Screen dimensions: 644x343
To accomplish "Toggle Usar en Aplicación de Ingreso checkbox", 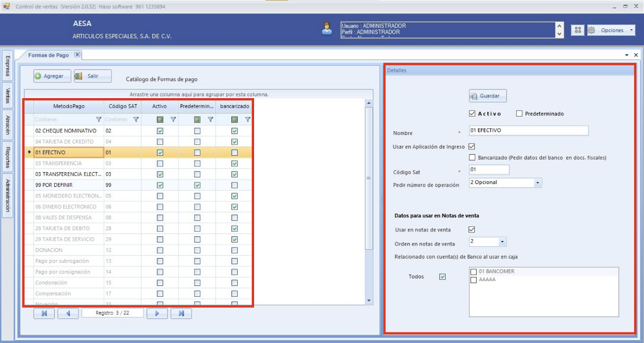I will 472,147.
